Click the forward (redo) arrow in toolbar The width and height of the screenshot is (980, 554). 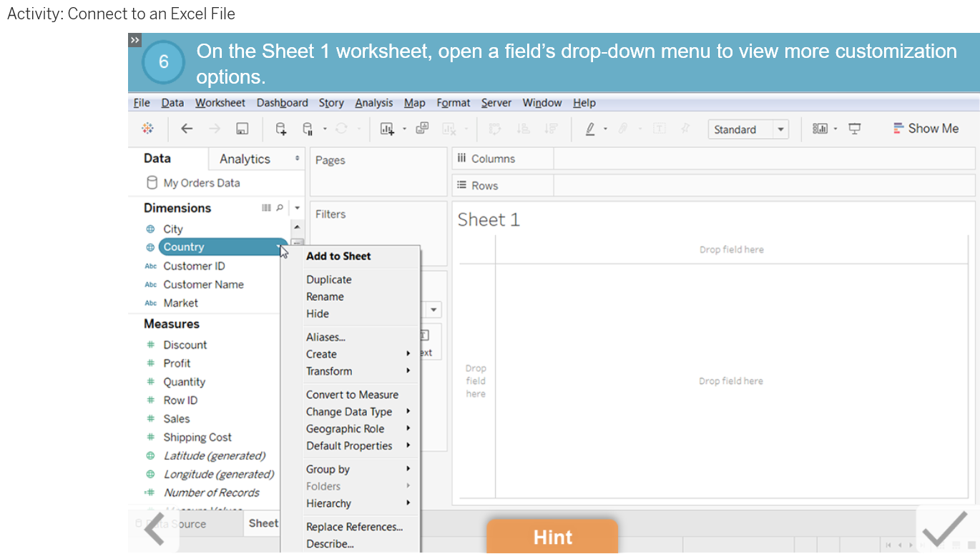pyautogui.click(x=214, y=129)
